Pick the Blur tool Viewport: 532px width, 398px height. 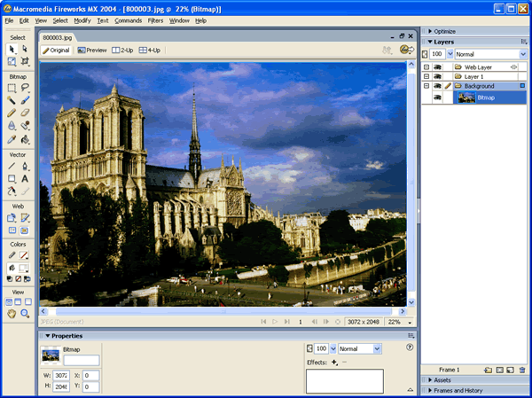(x=12, y=126)
